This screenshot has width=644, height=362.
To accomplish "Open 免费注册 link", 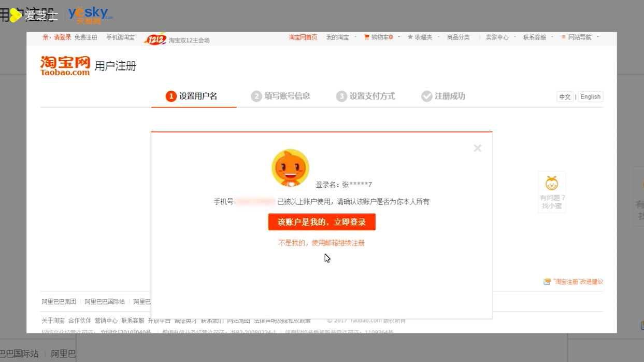I will pos(85,37).
